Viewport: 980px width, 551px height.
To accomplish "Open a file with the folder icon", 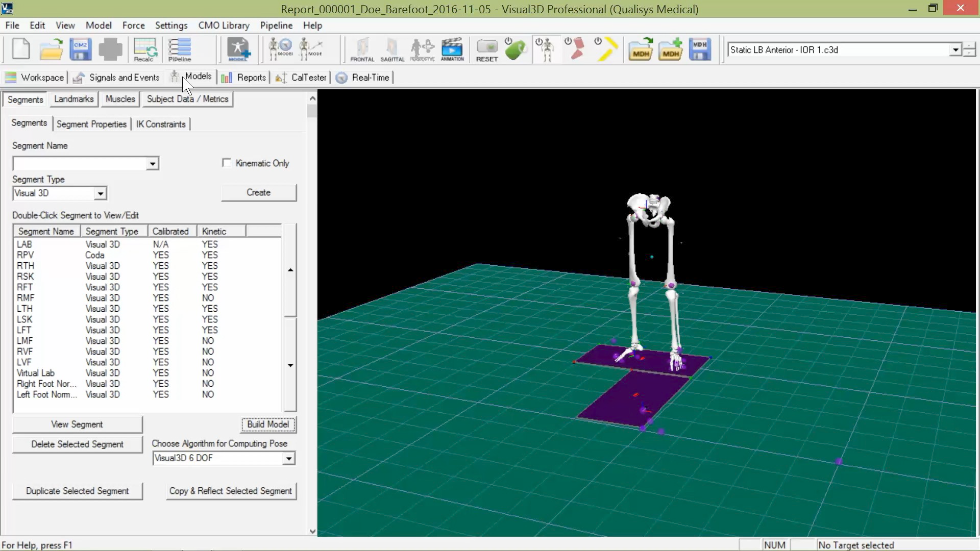I will (x=51, y=49).
